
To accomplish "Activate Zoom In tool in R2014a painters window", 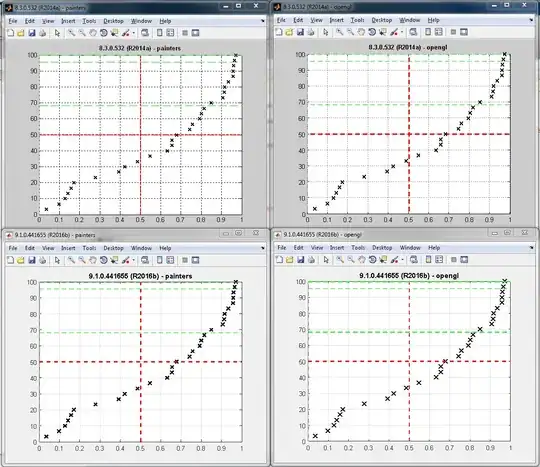I will (x=71, y=33).
